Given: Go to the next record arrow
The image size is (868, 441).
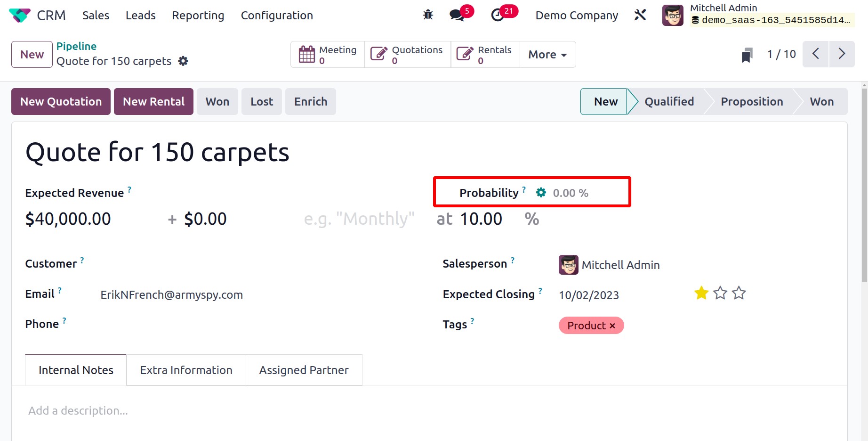Looking at the screenshot, I should [x=842, y=54].
